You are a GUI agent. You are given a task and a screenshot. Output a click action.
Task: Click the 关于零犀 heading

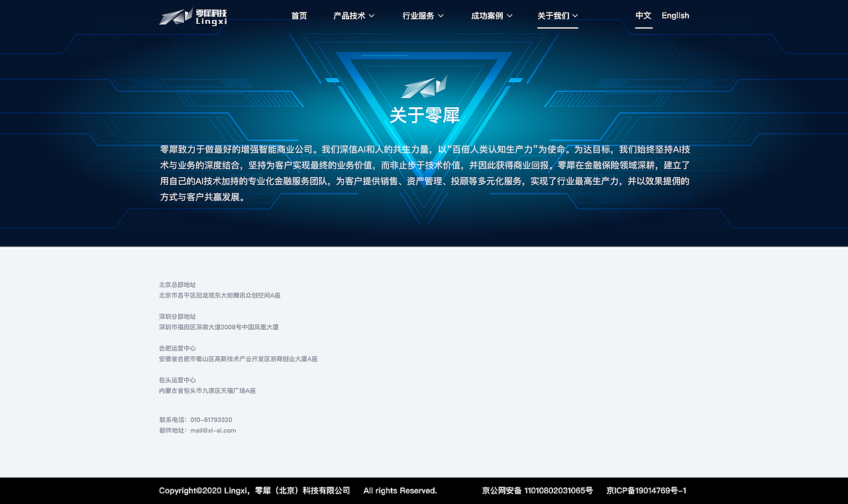(x=425, y=115)
